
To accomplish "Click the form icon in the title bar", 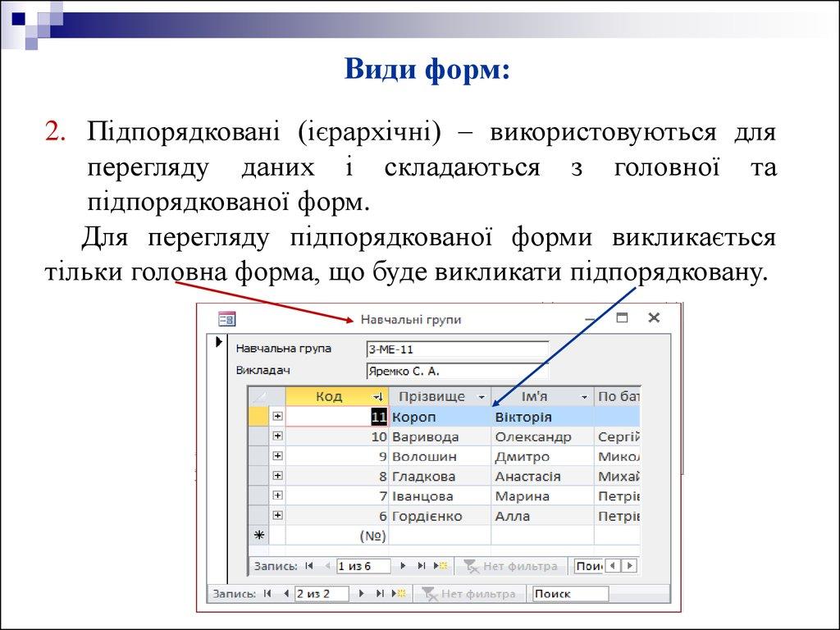I will tap(226, 319).
